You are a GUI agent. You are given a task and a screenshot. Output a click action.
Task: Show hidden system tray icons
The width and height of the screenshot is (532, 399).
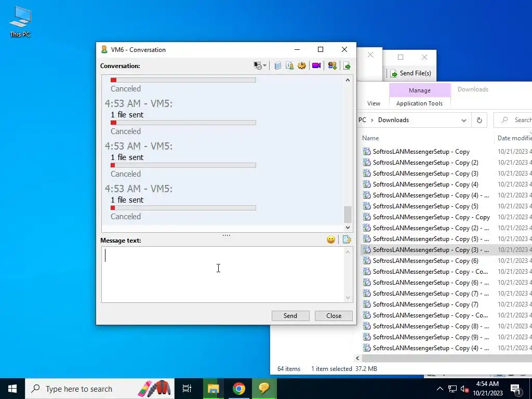[x=440, y=389]
